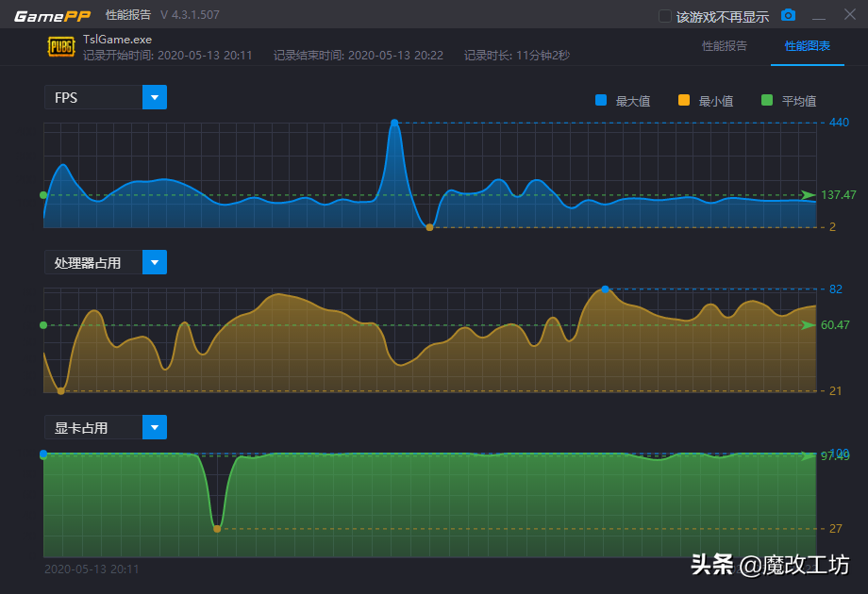Expand the 处理器占用 dropdown arrow

[155, 262]
